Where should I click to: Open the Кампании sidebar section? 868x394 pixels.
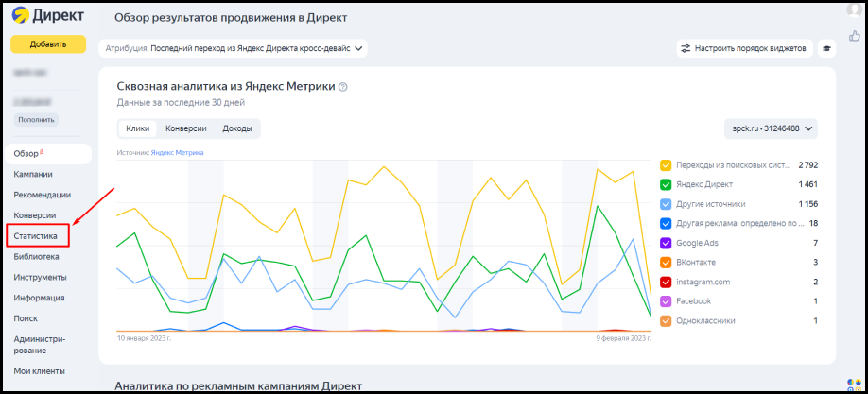pyautogui.click(x=33, y=174)
